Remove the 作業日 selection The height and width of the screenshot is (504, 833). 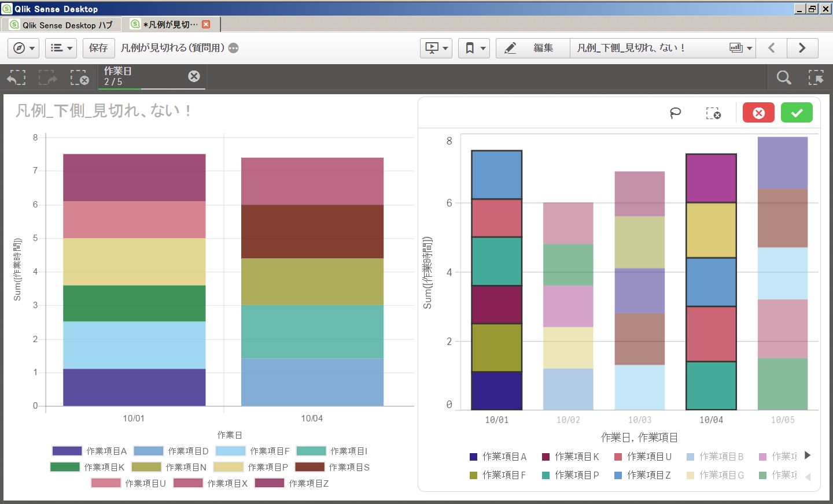coord(194,76)
